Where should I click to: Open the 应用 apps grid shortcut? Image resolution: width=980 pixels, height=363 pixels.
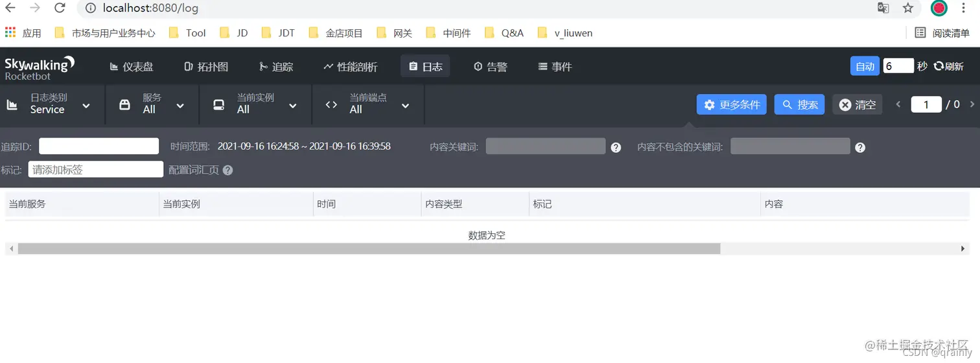[x=23, y=32]
